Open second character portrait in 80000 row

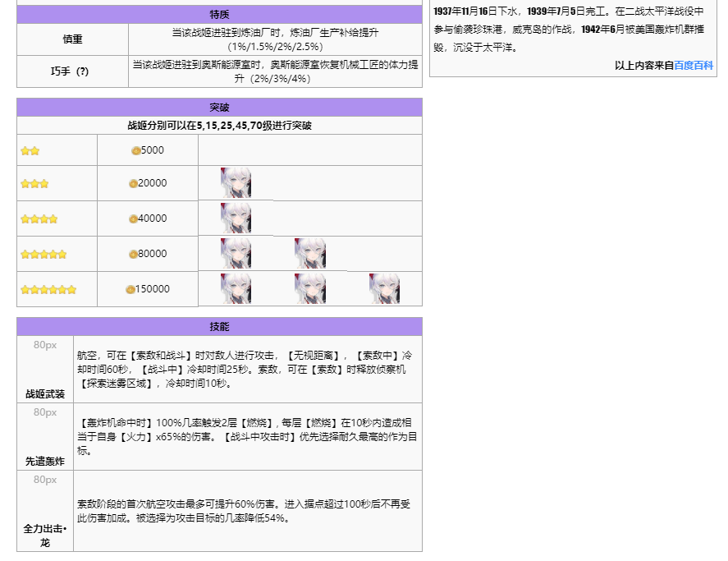(x=310, y=254)
